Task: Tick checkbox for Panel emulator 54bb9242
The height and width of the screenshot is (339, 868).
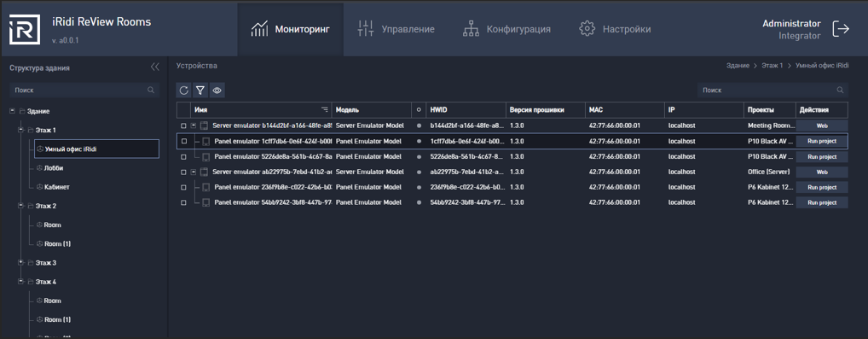Action: pyautogui.click(x=184, y=203)
